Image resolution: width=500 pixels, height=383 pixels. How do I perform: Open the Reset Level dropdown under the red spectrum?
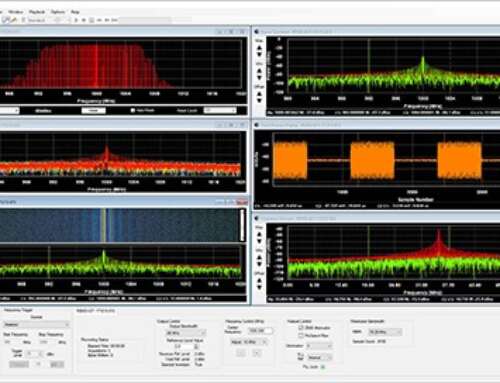click(220, 110)
